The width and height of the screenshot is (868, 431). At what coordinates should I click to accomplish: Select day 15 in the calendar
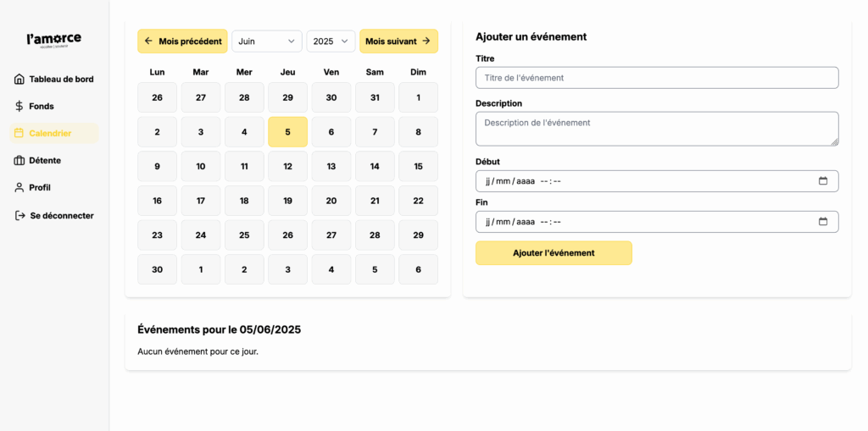418,166
